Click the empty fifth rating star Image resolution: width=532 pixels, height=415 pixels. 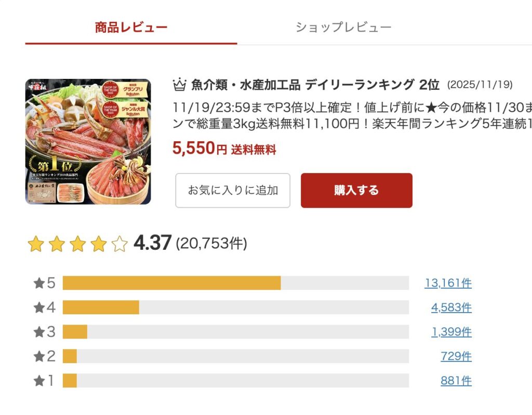pos(119,244)
